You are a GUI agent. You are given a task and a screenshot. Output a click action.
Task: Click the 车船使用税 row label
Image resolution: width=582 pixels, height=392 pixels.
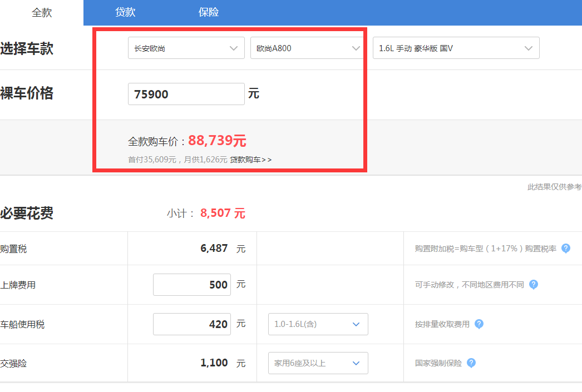[22, 325]
